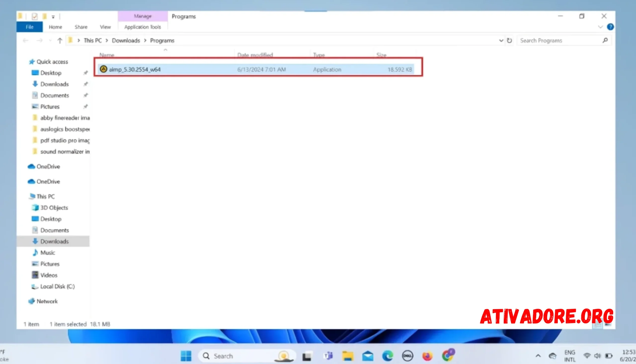This screenshot has width=636, height=364.
Task: Open the Mail app from the taskbar
Action: [368, 356]
